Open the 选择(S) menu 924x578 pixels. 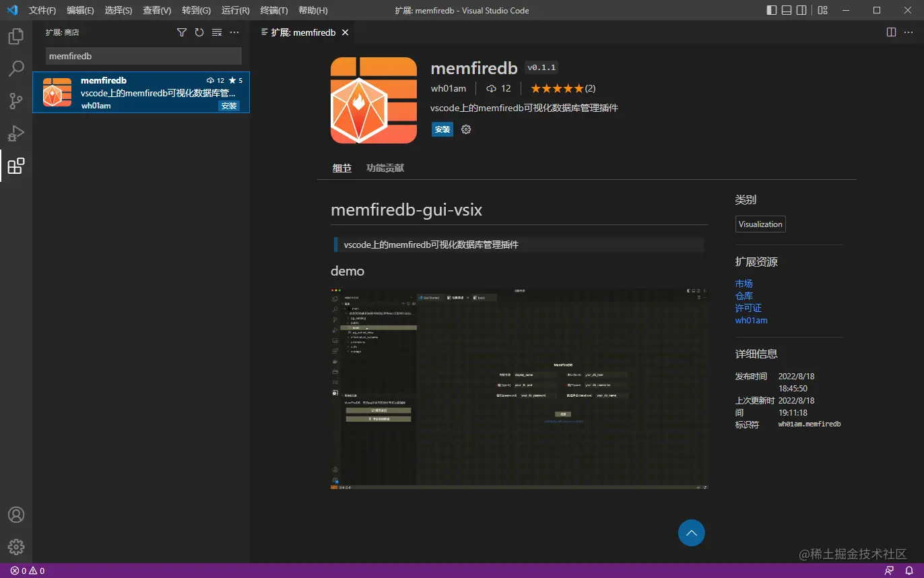point(119,11)
